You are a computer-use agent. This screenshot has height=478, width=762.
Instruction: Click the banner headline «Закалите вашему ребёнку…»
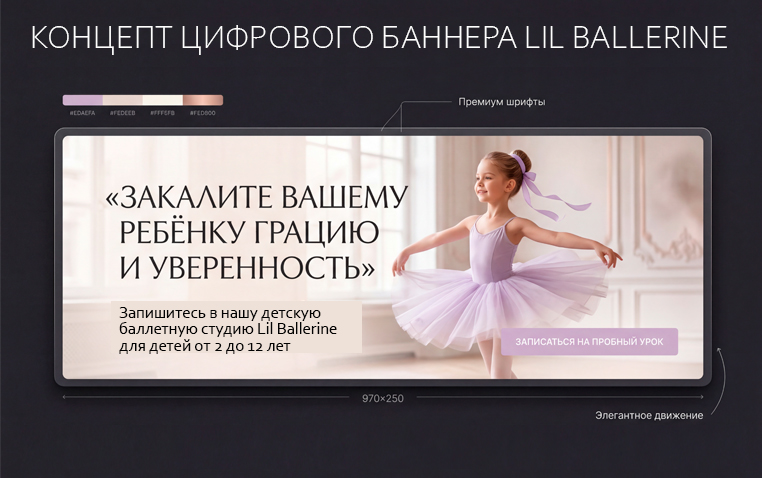click(256, 232)
